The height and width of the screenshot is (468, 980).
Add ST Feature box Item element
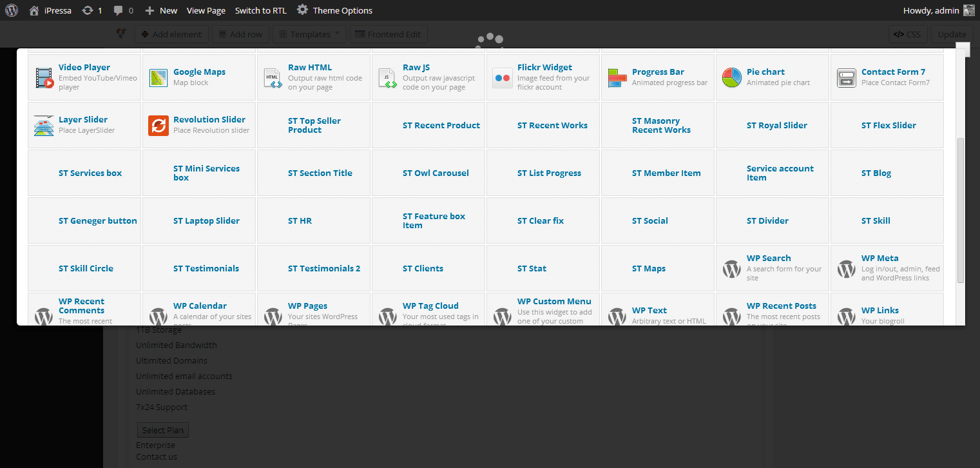(428, 220)
